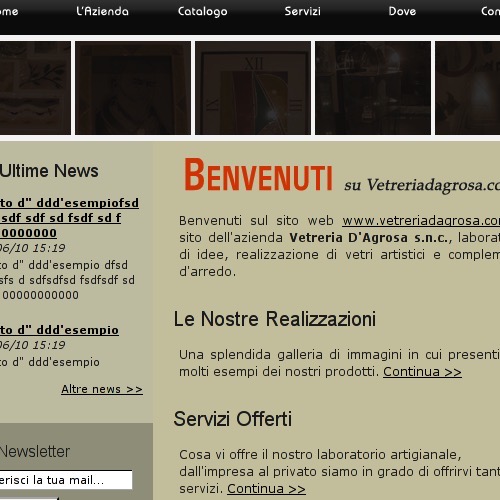
Task: Open second news headline ddd'esempio
Action: click(x=59, y=330)
